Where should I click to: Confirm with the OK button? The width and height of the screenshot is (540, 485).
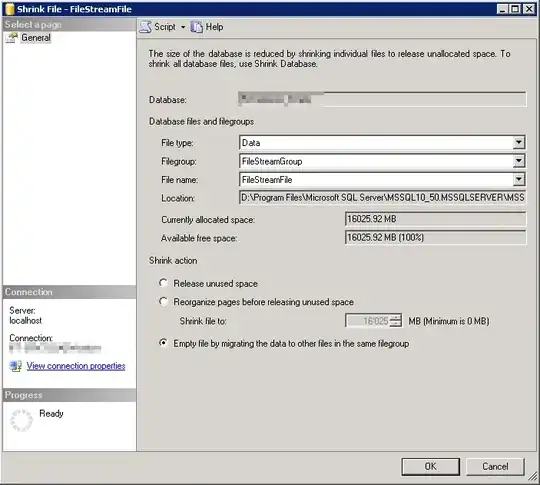point(430,466)
